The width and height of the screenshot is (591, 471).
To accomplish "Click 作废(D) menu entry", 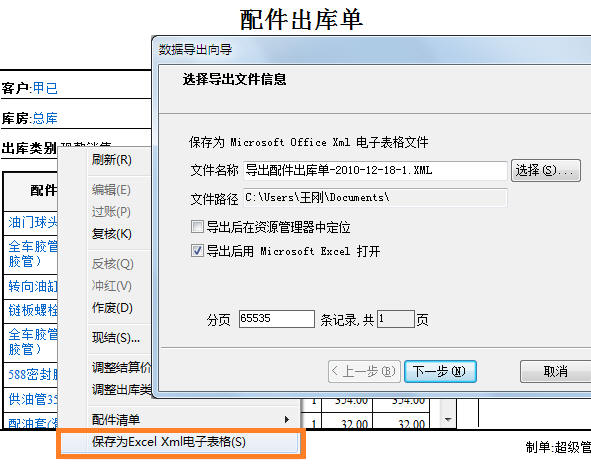I will (x=112, y=308).
